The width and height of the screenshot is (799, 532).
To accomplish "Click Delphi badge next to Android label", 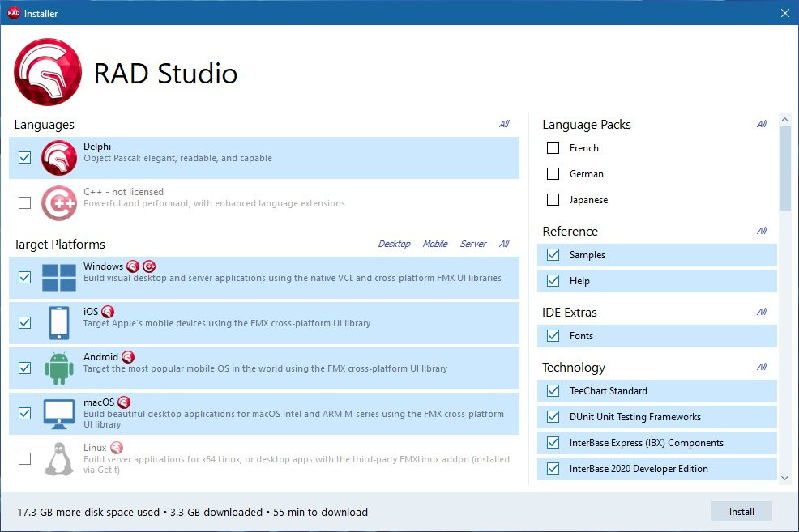I will click(x=128, y=357).
